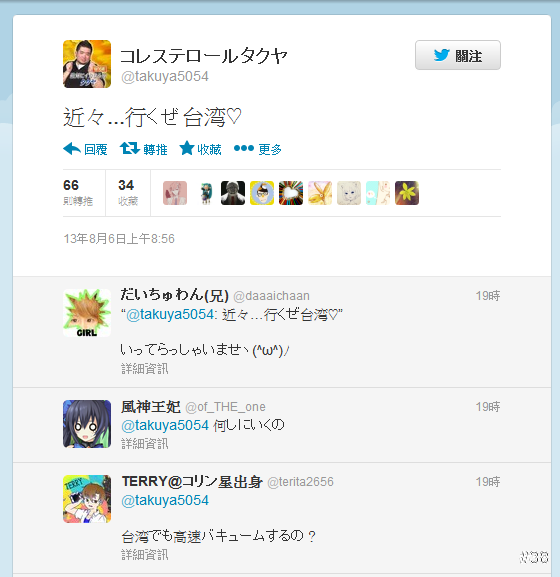560x577 pixels.
Task: Open コレステロールタクヤ profile picture
Action: 87,64
